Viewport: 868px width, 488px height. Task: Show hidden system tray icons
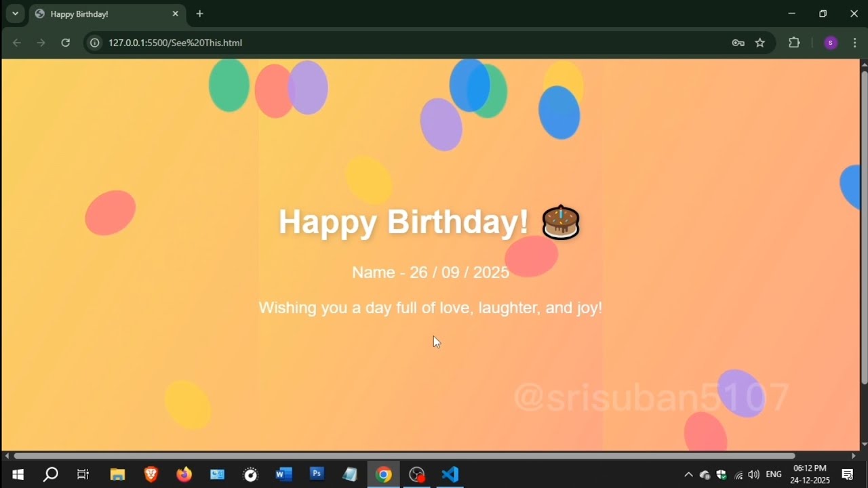(x=688, y=474)
